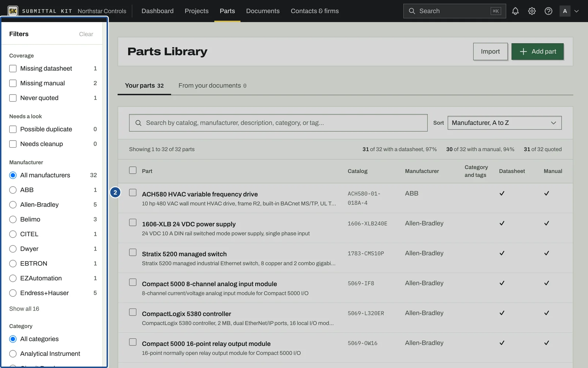Select the ACH580 HVAC drive row checkbox

pyautogui.click(x=133, y=192)
